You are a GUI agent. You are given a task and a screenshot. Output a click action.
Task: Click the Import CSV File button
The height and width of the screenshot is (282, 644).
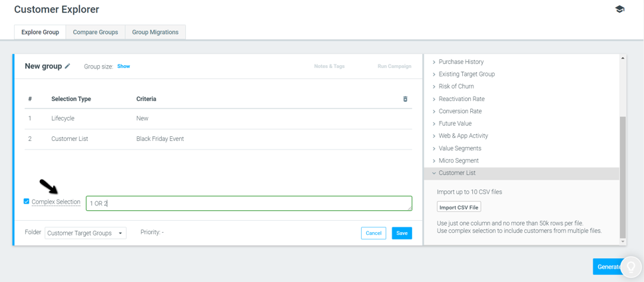(x=459, y=207)
